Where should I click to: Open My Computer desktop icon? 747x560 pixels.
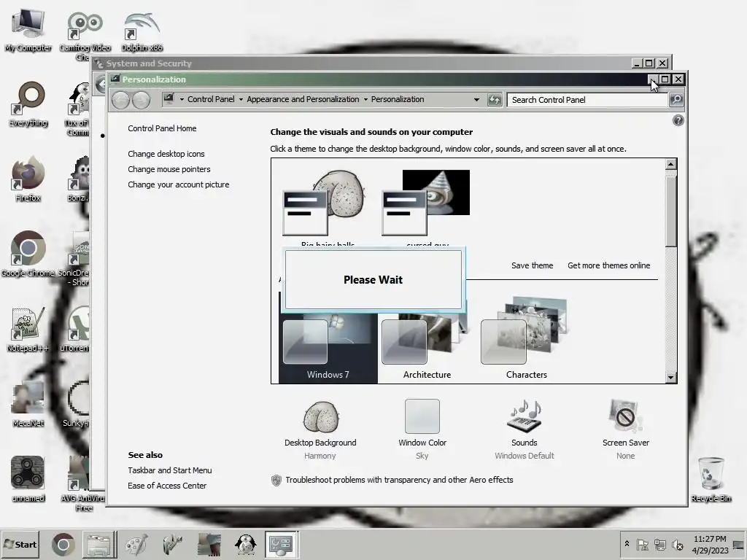click(x=28, y=29)
